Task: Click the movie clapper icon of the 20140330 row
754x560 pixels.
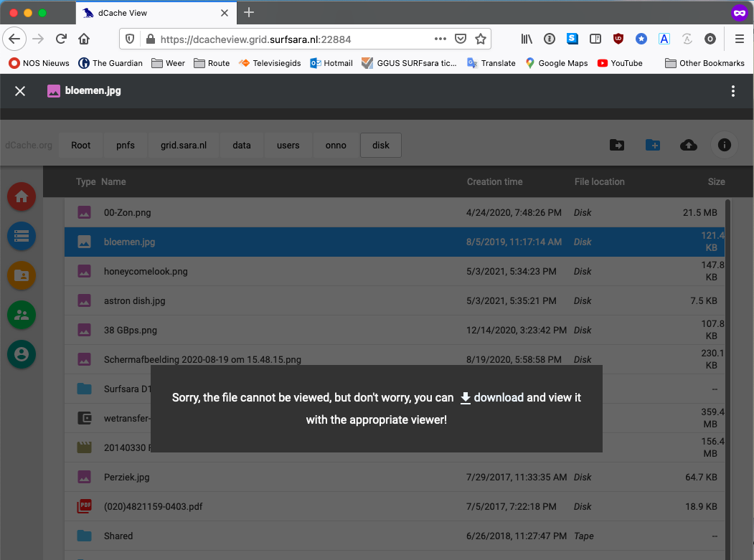Action: pos(84,447)
